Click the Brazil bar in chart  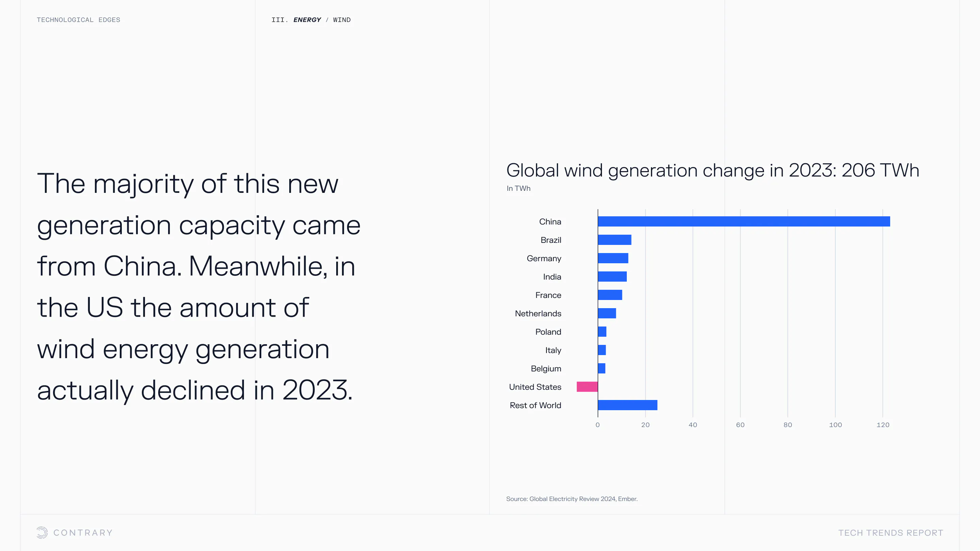[x=615, y=240]
